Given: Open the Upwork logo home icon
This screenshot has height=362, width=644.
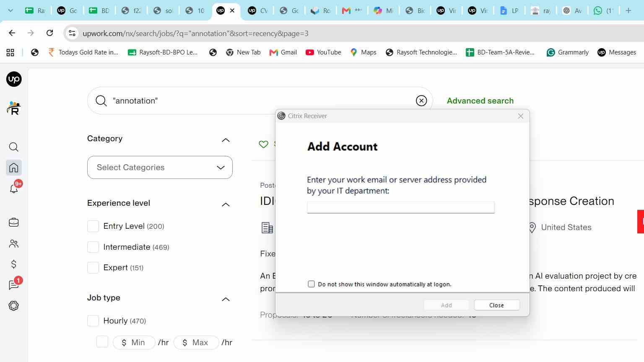Looking at the screenshot, I should tap(14, 79).
